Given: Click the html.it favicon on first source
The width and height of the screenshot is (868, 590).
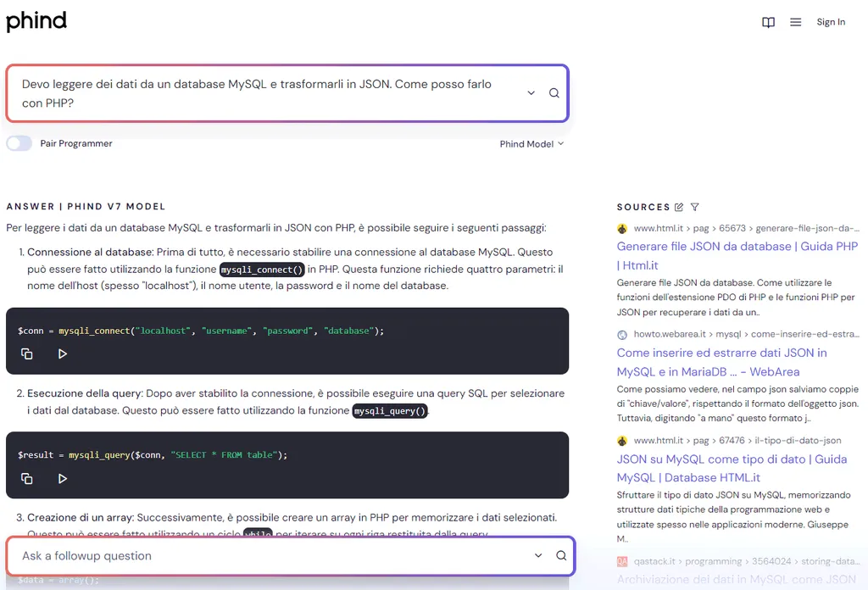Looking at the screenshot, I should coord(621,227).
